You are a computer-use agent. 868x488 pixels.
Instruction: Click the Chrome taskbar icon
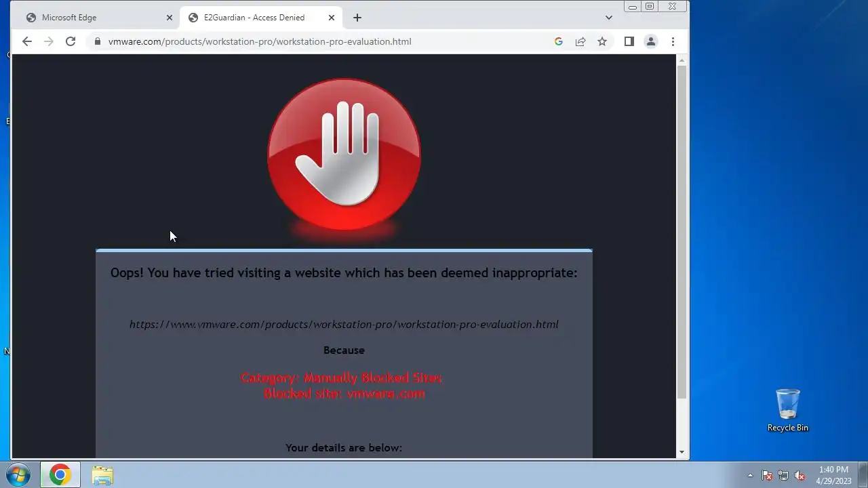pos(60,475)
